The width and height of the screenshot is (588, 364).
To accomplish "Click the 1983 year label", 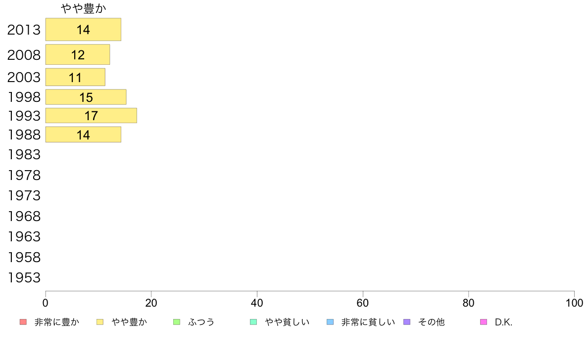I will pyautogui.click(x=24, y=154).
